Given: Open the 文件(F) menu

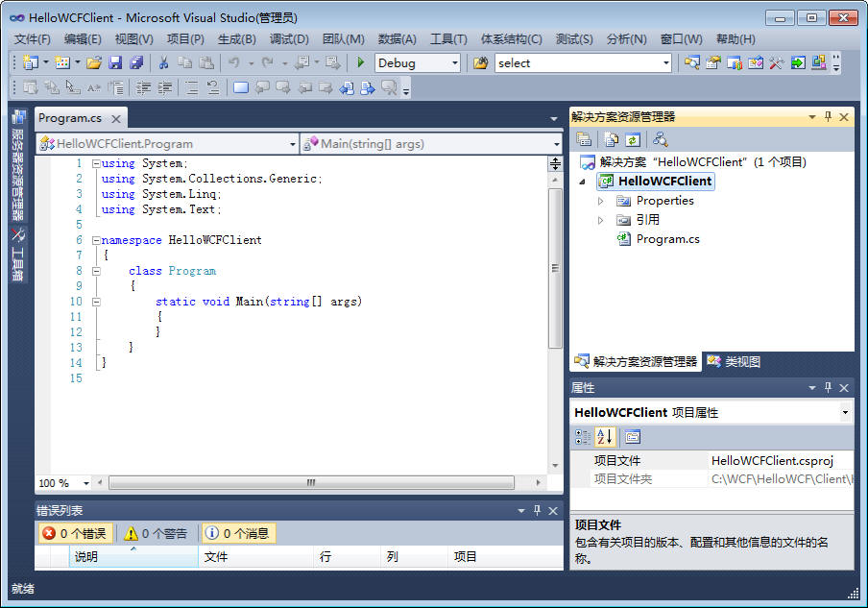Looking at the screenshot, I should pyautogui.click(x=32, y=39).
